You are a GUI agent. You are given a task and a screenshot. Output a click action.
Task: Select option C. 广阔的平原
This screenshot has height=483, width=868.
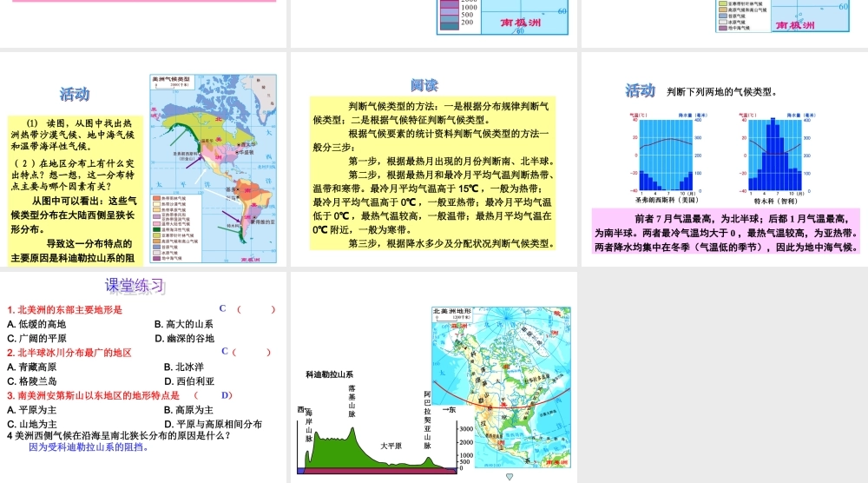(x=36, y=339)
